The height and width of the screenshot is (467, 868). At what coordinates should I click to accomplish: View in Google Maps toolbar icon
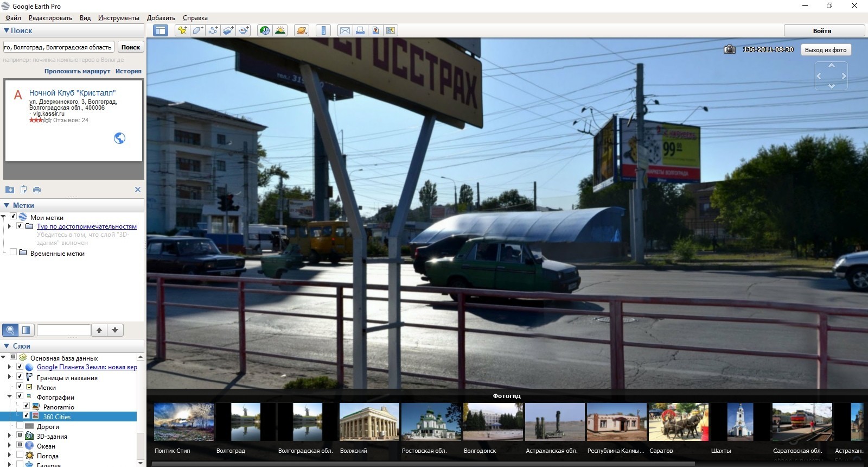click(391, 30)
